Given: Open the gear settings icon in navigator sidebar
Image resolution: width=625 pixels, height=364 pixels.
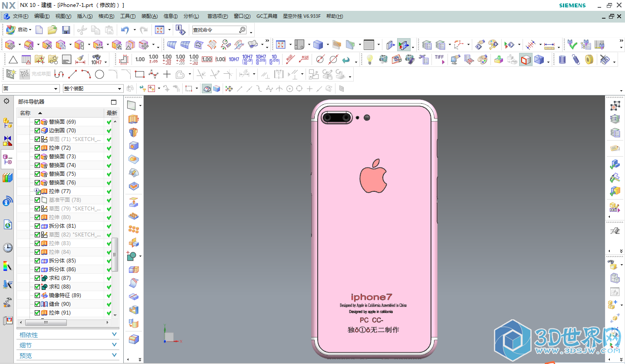Looking at the screenshot, I should coord(7,101).
